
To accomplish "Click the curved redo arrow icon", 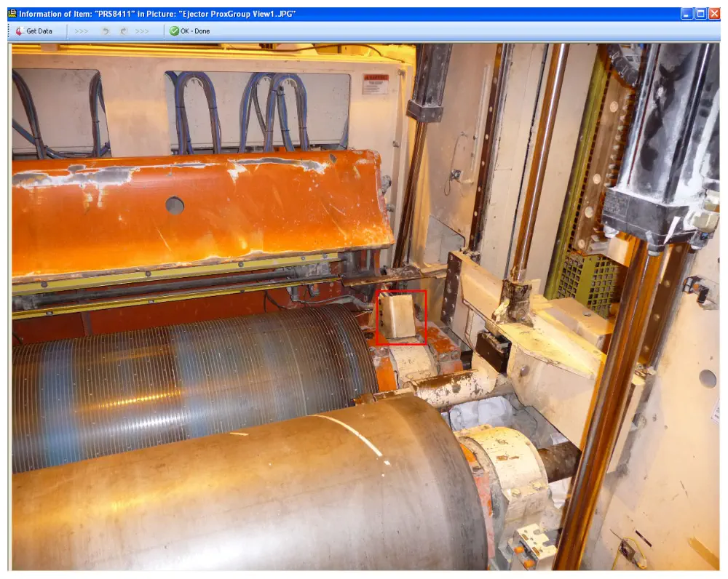I will (123, 31).
